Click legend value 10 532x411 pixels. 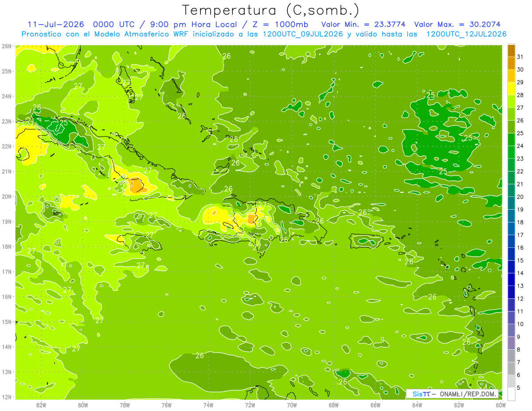[x=520, y=324]
